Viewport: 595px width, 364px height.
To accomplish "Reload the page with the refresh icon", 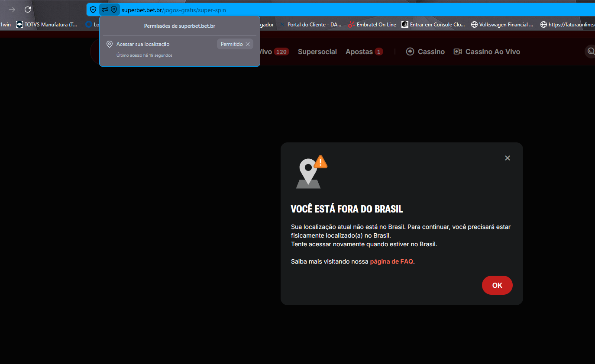I will click(28, 10).
